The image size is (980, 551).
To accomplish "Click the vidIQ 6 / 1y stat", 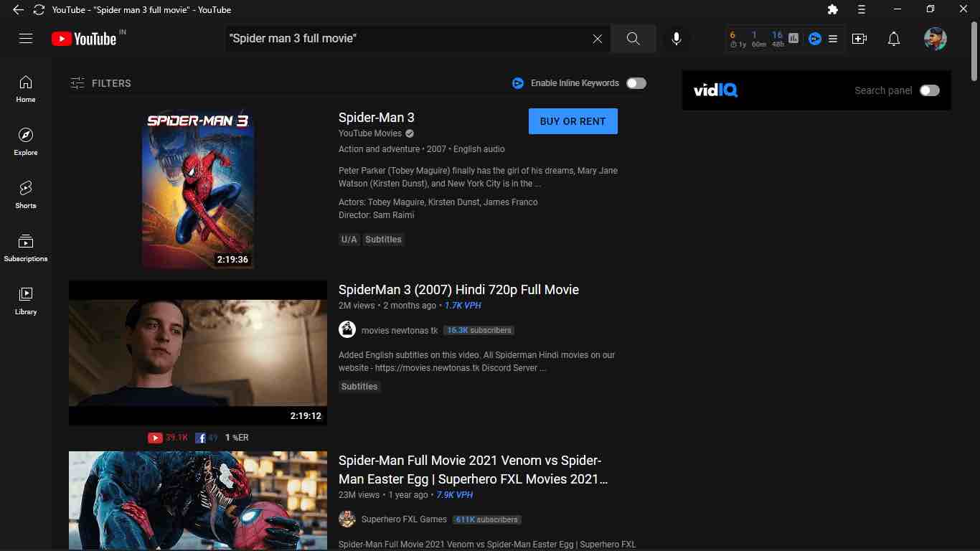I will pos(738,39).
